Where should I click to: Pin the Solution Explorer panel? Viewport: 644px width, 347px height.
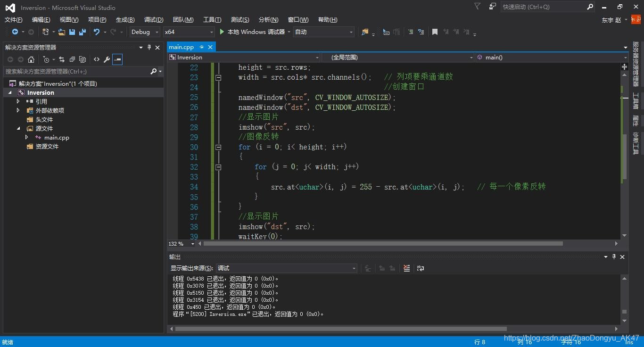coord(149,47)
